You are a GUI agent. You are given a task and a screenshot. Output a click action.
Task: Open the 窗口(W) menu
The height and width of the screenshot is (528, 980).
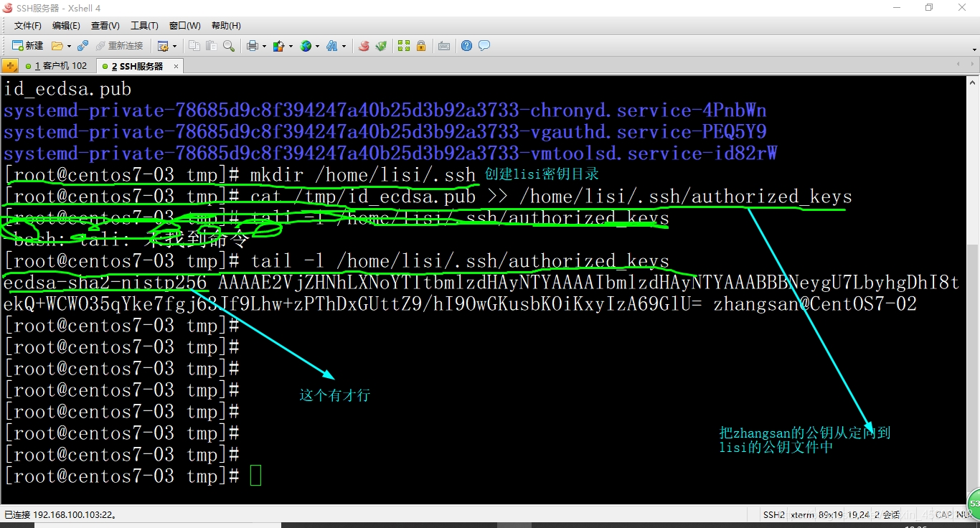185,26
